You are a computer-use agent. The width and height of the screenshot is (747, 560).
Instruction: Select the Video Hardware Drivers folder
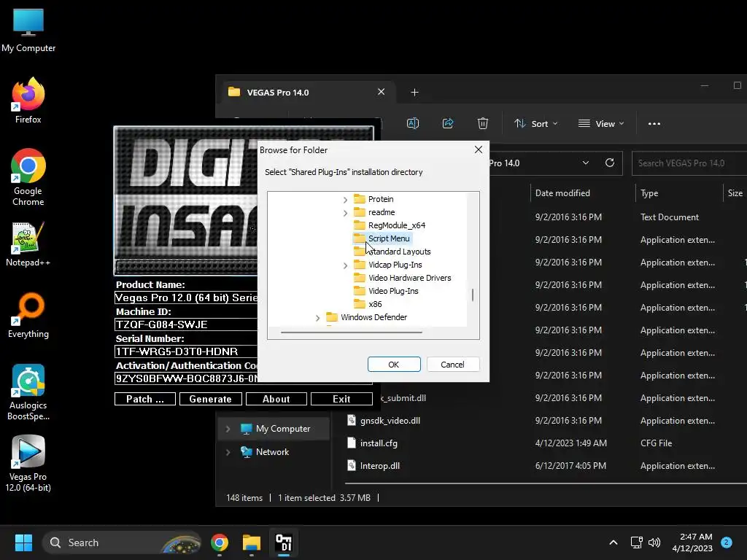(x=403, y=278)
